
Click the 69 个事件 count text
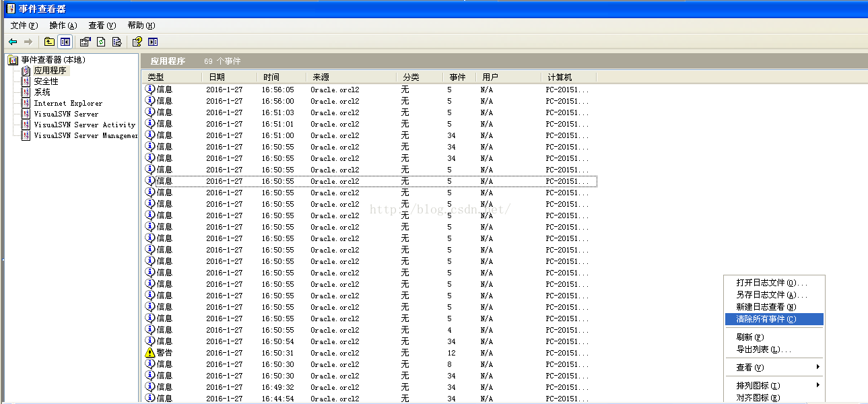tap(222, 61)
